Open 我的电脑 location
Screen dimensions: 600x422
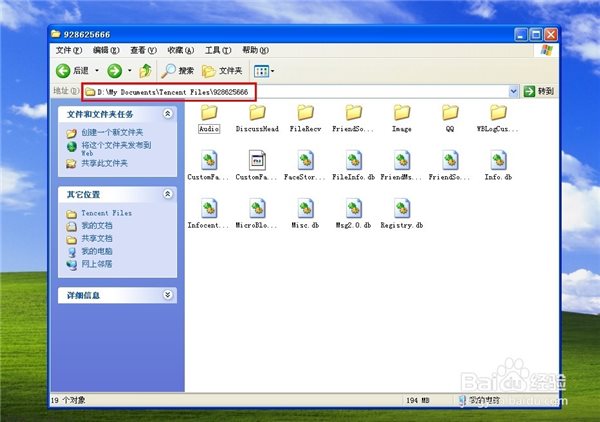[x=96, y=251]
